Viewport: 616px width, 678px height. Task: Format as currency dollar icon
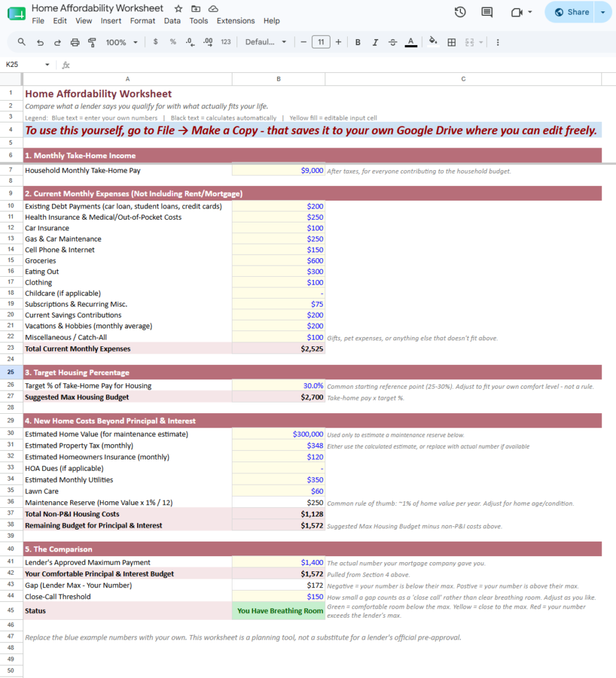pos(155,42)
